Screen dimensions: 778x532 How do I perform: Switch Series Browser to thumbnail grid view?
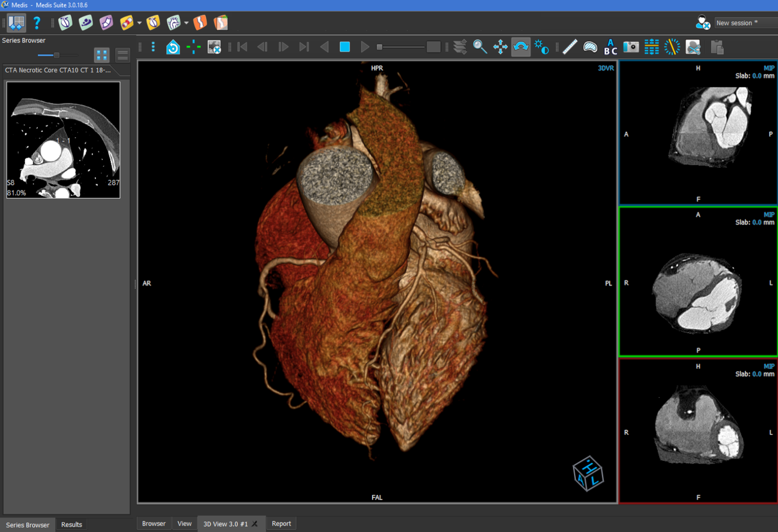point(102,55)
